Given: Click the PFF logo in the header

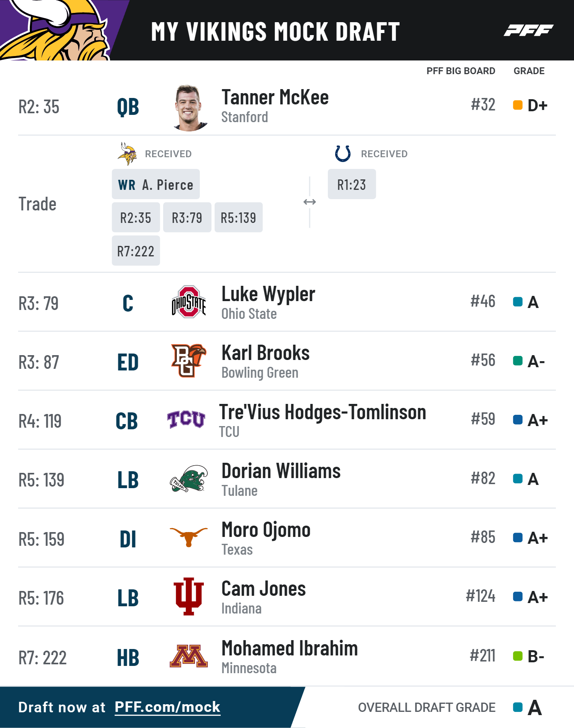Looking at the screenshot, I should (x=528, y=30).
